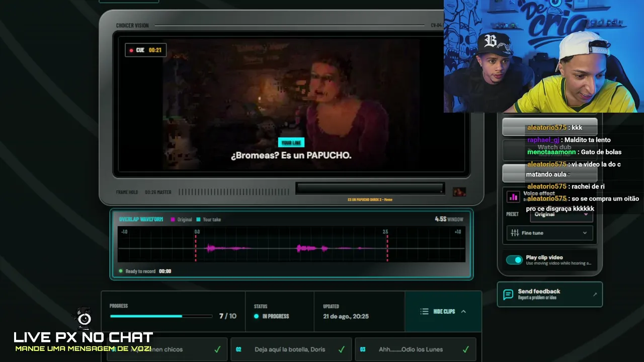644x362 pixels.
Task: Click the magenta Original legend square
Action: [x=173, y=219]
